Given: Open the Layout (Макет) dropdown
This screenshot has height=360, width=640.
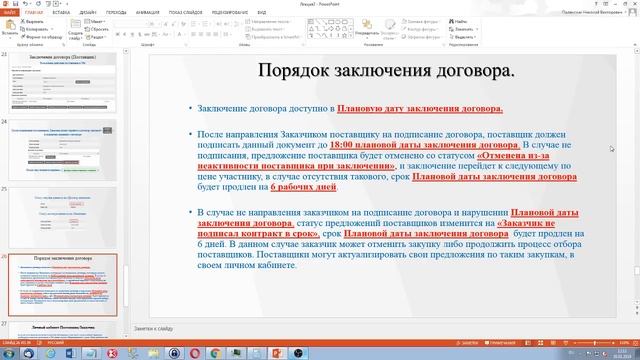Looking at the screenshot, I should point(96,21).
